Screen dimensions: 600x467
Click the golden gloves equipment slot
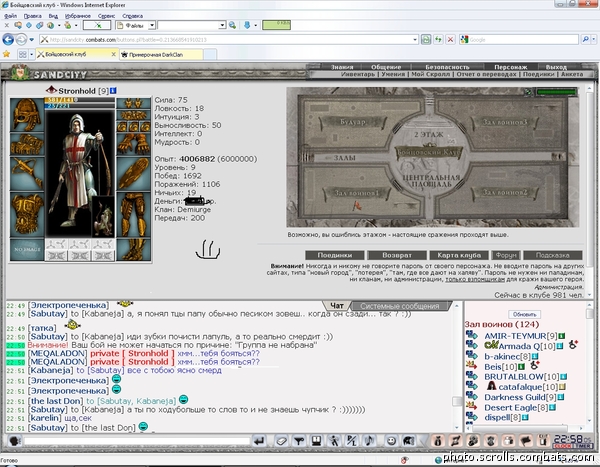pos(133,144)
